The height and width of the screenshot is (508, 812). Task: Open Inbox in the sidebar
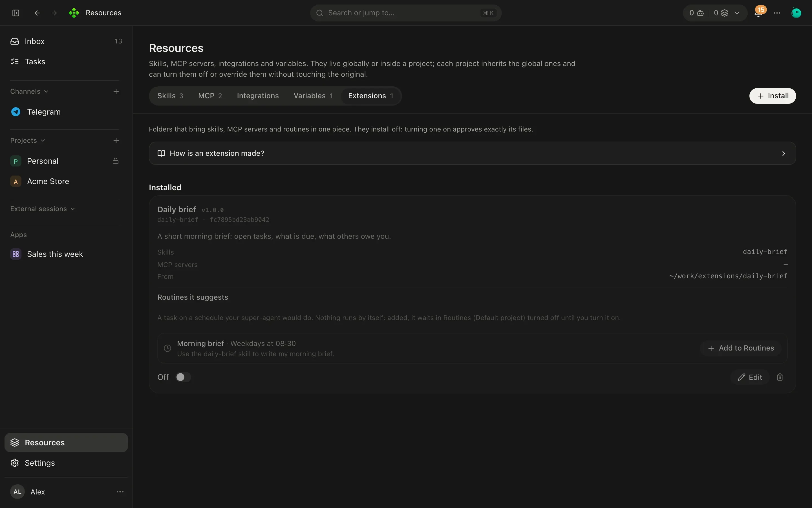point(66,41)
